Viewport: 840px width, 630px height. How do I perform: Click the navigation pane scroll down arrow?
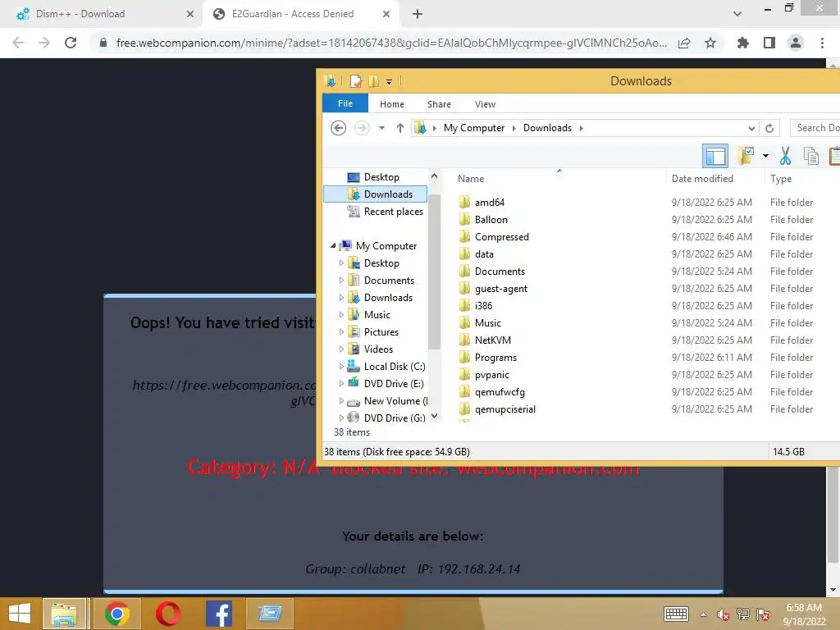pyautogui.click(x=435, y=416)
